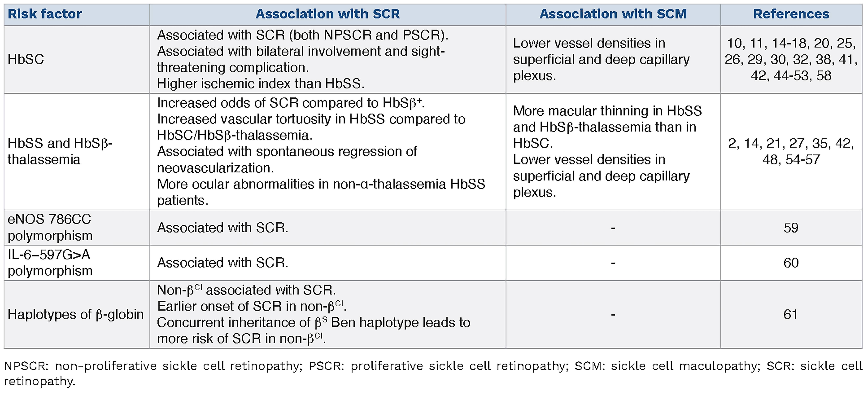Click "Increased odds of SCR" text
This screenshot has width=868, height=396.
[x=290, y=103]
